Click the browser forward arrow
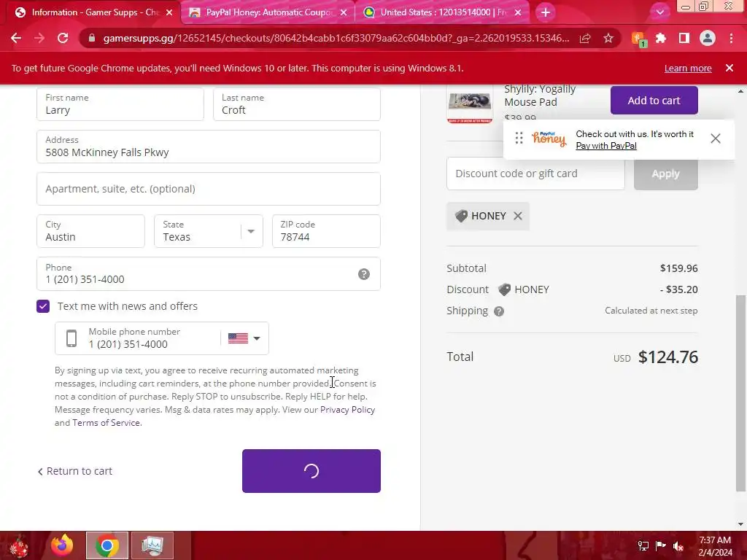This screenshot has width=747, height=560. coord(39,38)
